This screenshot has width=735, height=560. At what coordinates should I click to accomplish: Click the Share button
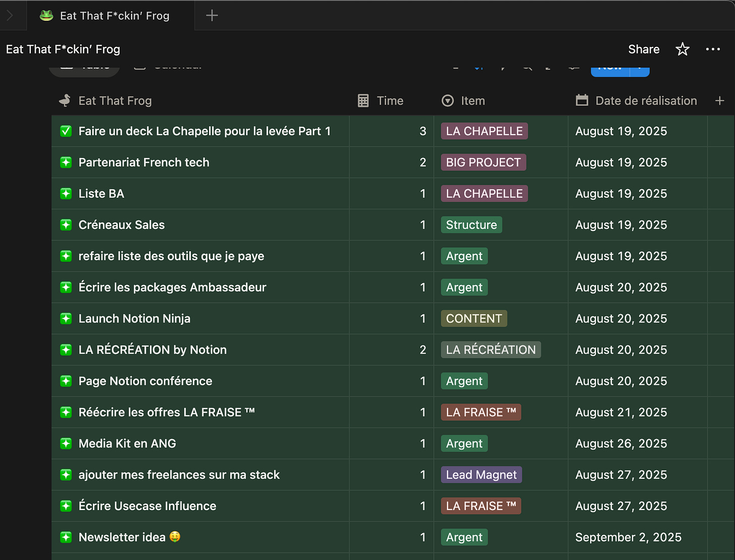coord(644,49)
